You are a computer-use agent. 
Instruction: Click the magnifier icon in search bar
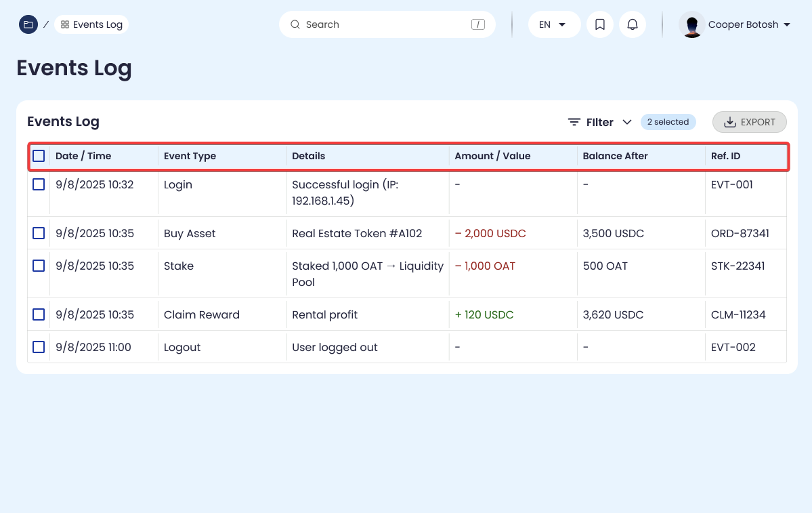[295, 24]
